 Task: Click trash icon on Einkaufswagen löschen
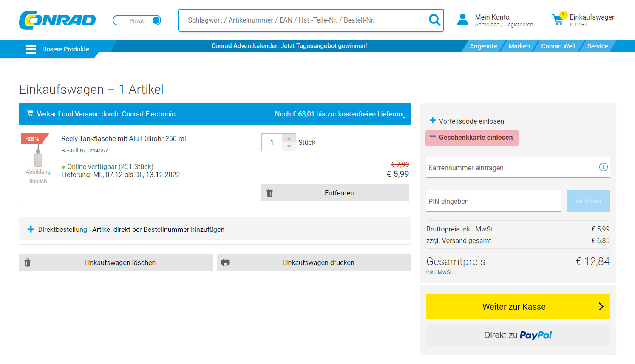coord(27,262)
